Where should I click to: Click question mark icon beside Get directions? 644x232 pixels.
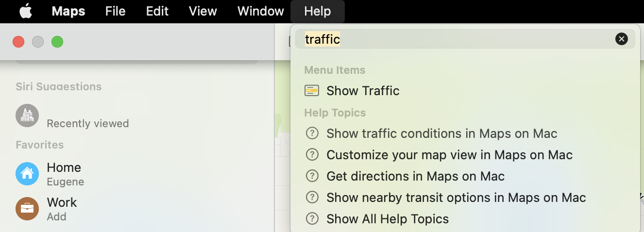pyautogui.click(x=312, y=176)
